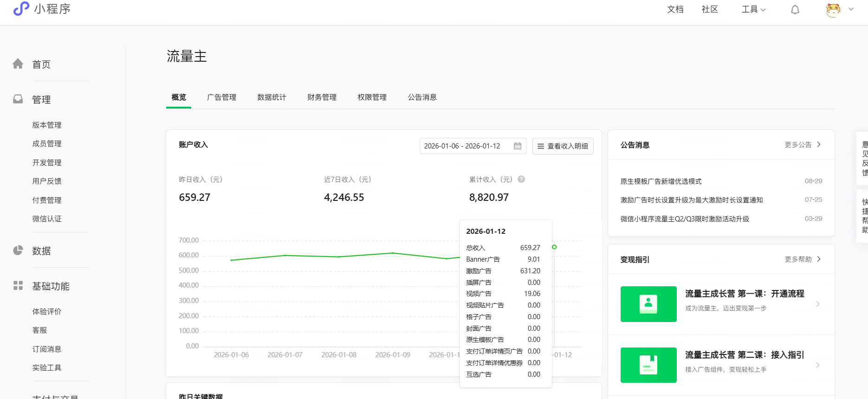
Task: Click the 2026-01-12 data point on chart
Action: pyautogui.click(x=554, y=247)
